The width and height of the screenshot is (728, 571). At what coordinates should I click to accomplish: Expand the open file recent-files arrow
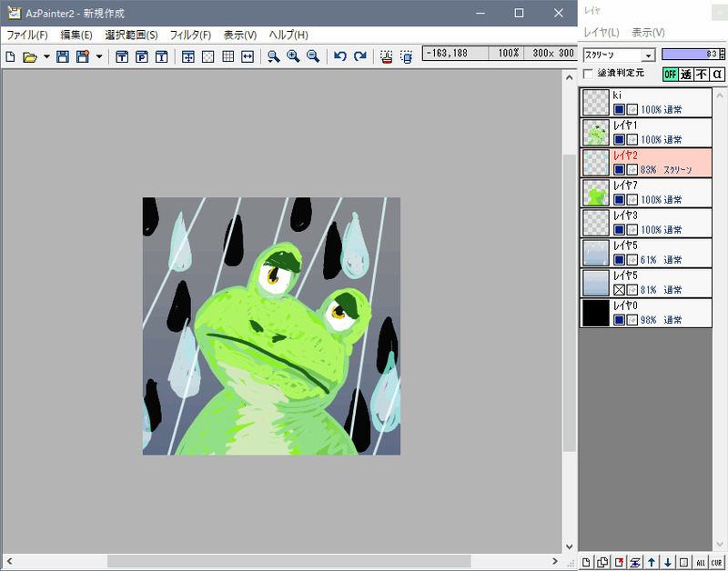tap(46, 56)
